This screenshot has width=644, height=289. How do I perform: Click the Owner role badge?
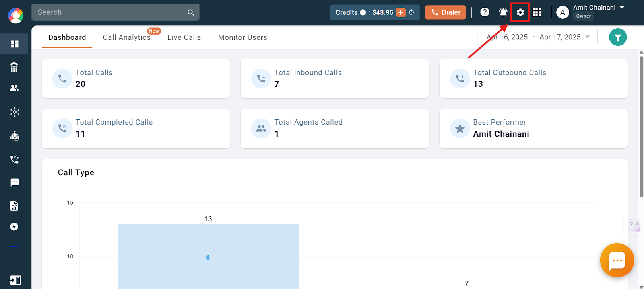(584, 16)
